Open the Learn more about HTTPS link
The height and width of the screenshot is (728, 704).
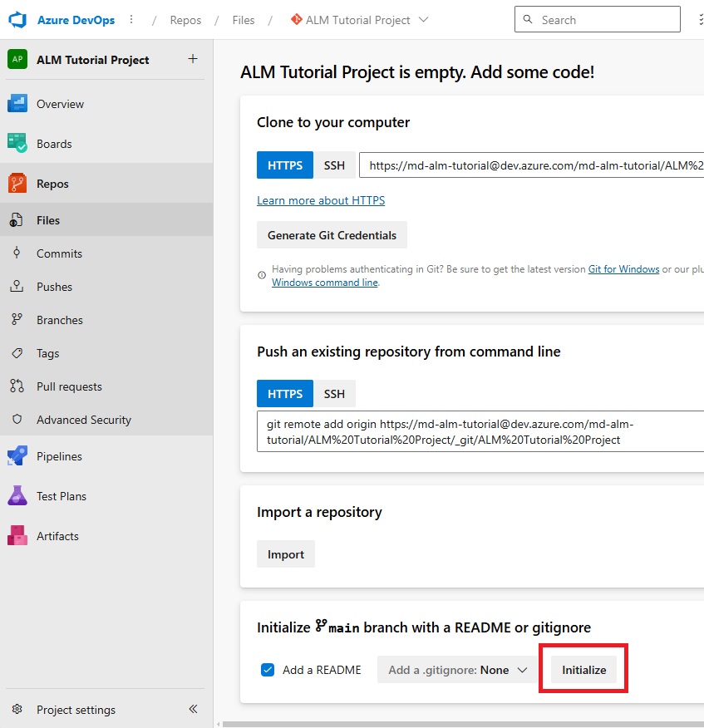point(321,200)
